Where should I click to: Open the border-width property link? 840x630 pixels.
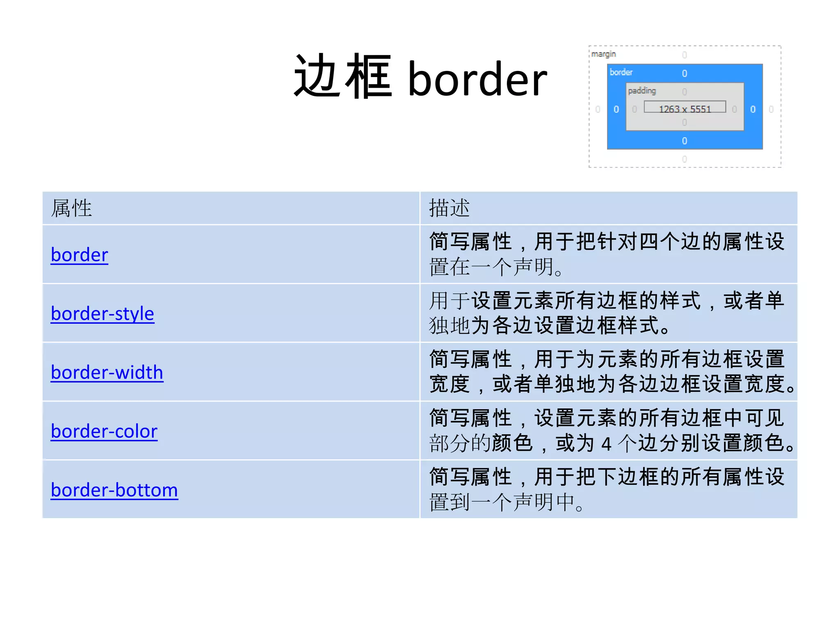tap(107, 372)
